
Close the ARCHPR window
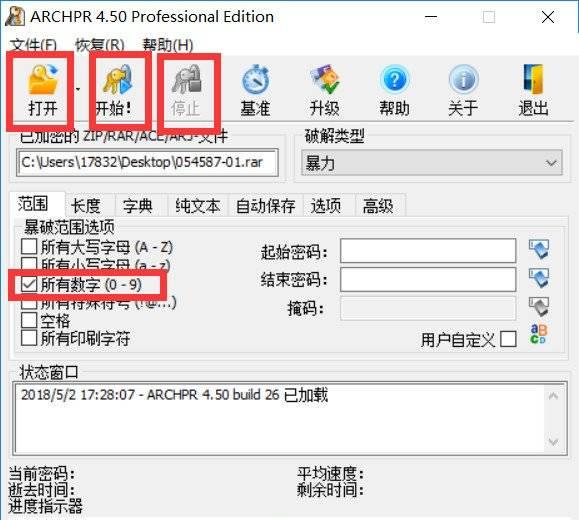point(548,17)
